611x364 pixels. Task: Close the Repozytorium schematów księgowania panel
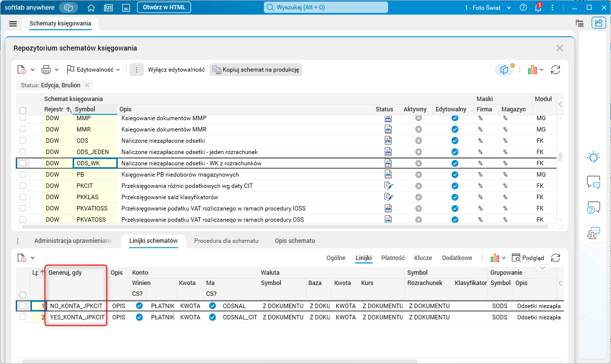(x=559, y=48)
